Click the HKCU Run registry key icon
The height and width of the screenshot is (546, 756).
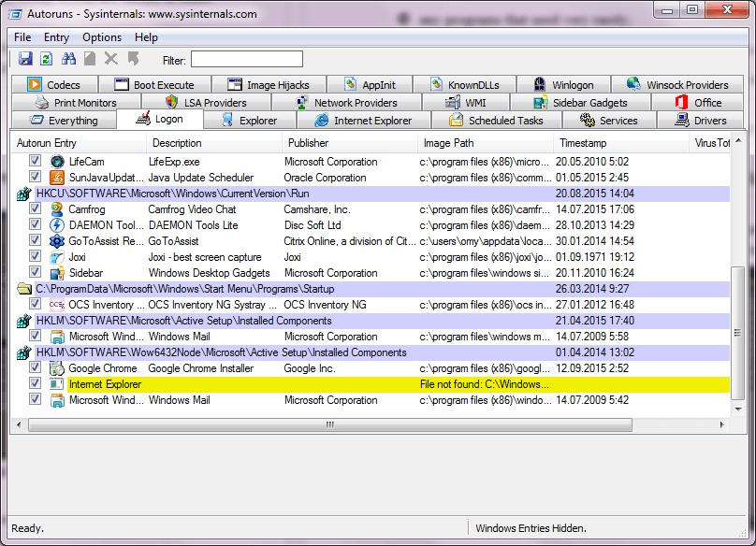(24, 194)
